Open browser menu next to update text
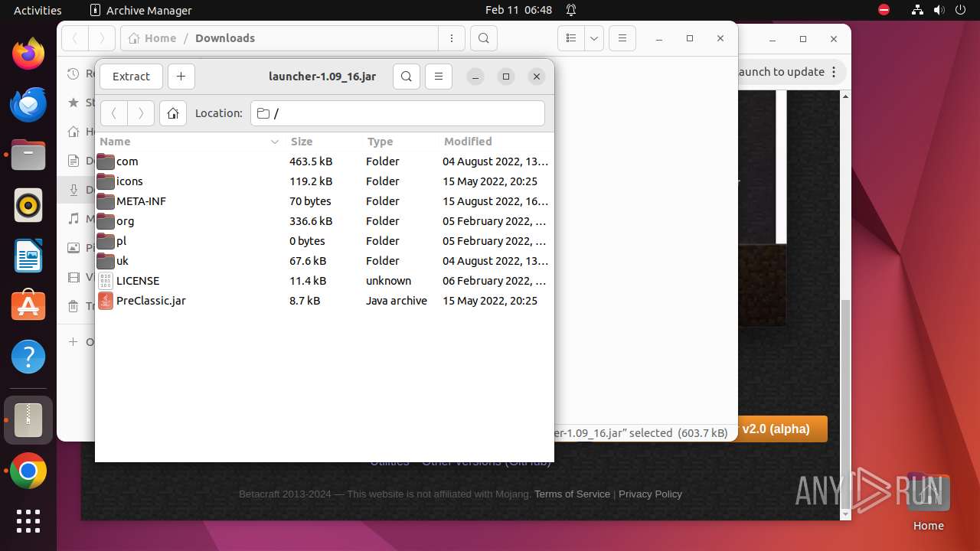 tap(835, 72)
